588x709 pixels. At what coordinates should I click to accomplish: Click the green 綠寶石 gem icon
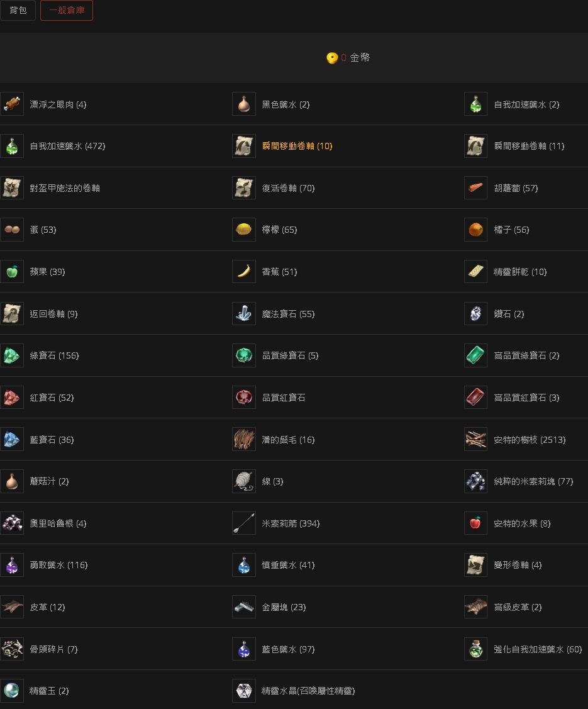(12, 355)
